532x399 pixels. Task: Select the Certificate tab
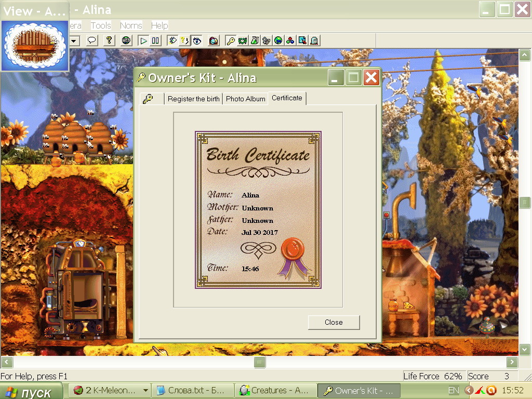[287, 98]
